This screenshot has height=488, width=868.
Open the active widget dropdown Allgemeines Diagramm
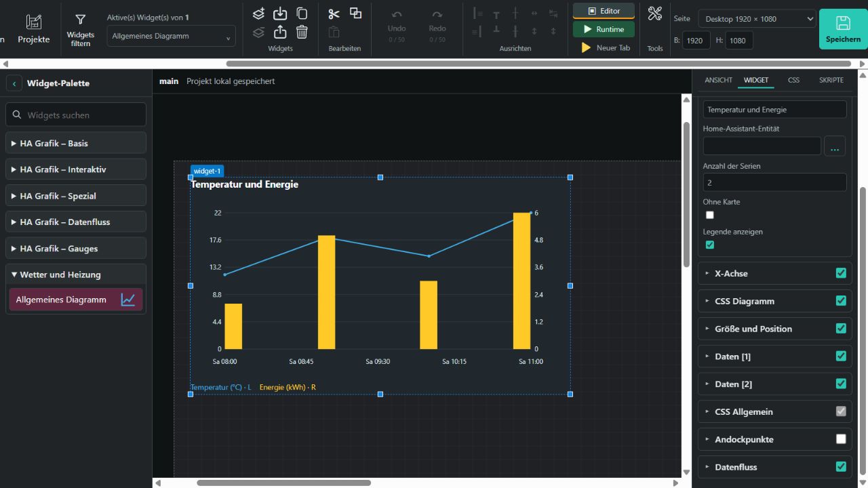pyautogui.click(x=171, y=36)
